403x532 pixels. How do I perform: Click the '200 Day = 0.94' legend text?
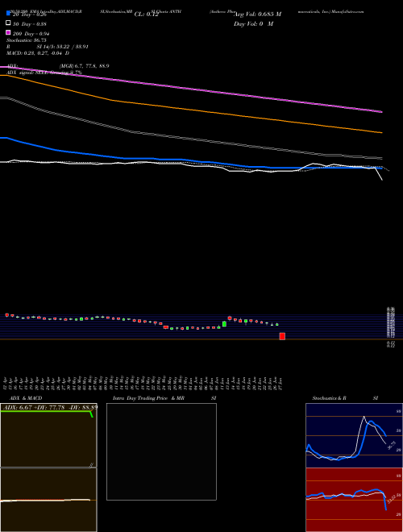coord(31,34)
